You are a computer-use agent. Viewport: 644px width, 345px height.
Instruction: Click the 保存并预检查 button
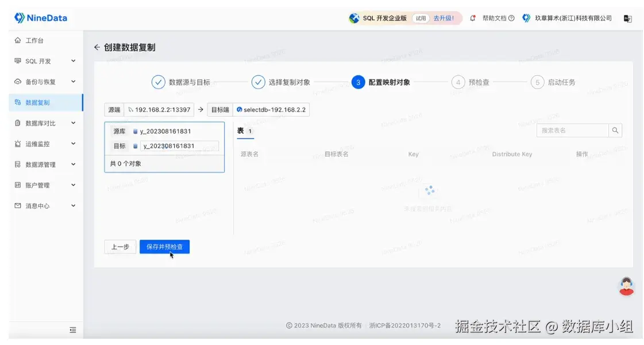tap(165, 246)
